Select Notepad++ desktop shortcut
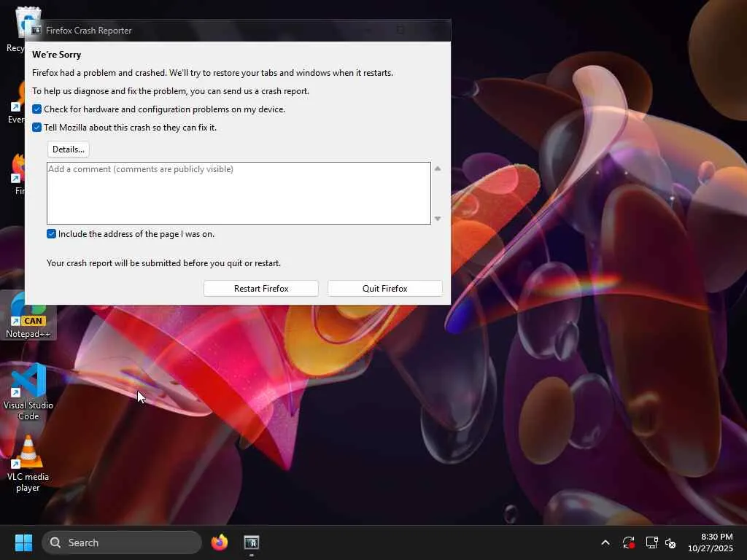The width and height of the screenshot is (747, 560). pos(28,315)
